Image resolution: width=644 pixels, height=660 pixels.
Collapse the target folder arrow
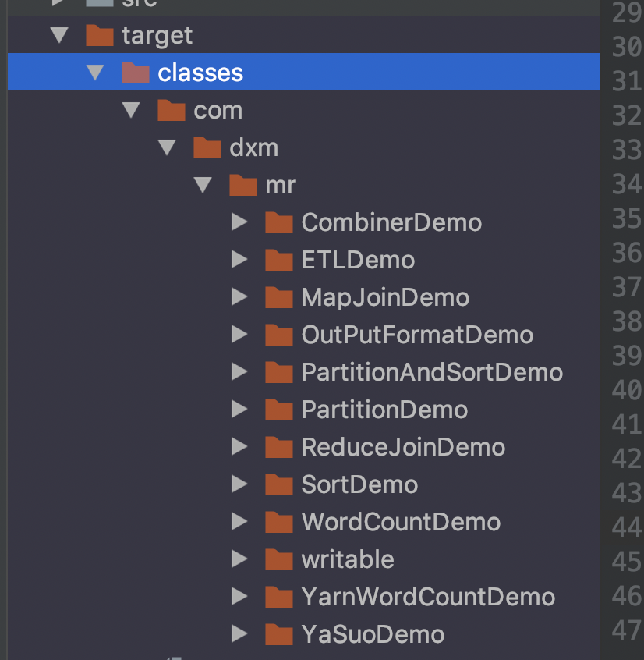59,36
